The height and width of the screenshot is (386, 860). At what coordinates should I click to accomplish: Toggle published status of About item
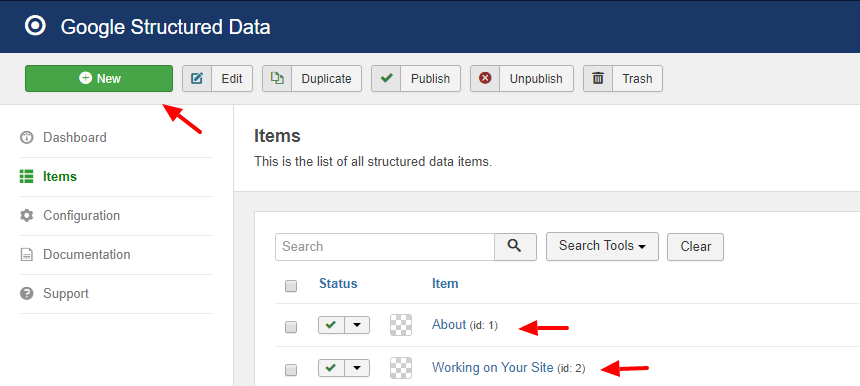(x=331, y=325)
